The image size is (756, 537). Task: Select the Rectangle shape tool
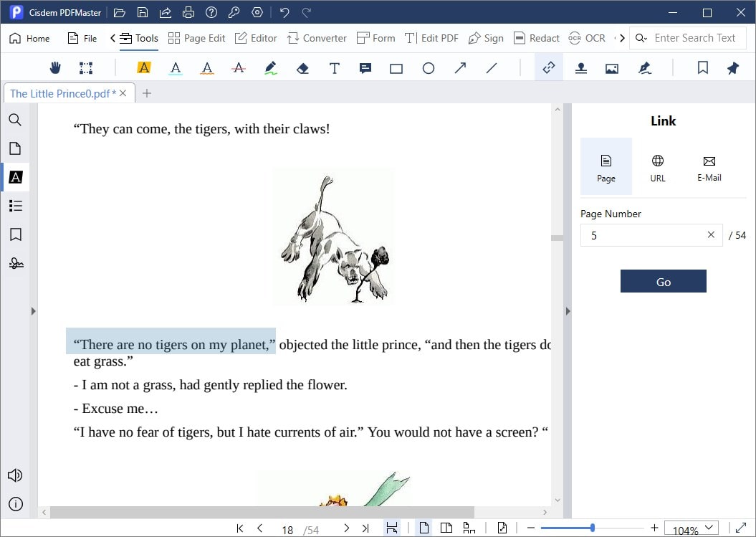tap(396, 69)
